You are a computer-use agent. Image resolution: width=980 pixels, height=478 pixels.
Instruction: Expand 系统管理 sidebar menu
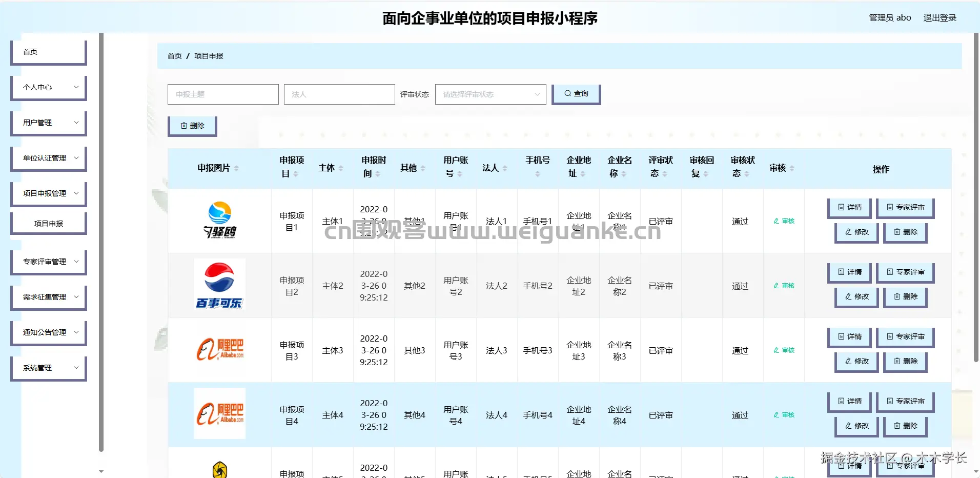[x=49, y=368]
